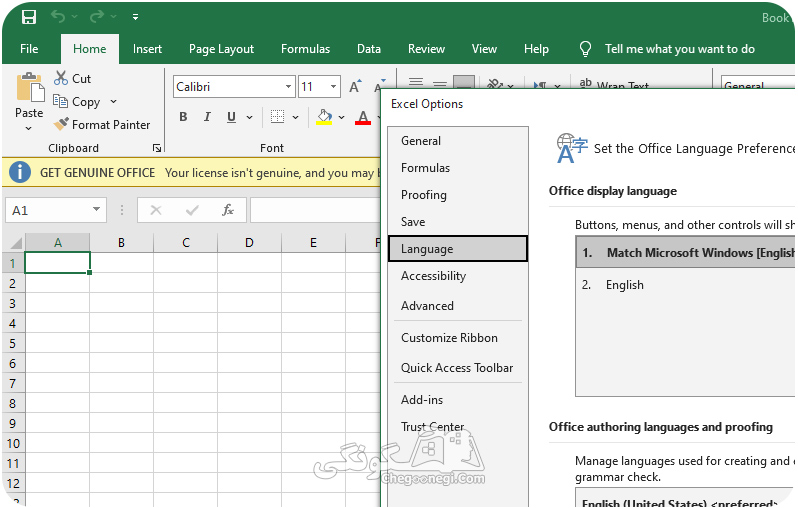The width and height of the screenshot is (798, 508).
Task: Select column B header
Action: point(121,243)
